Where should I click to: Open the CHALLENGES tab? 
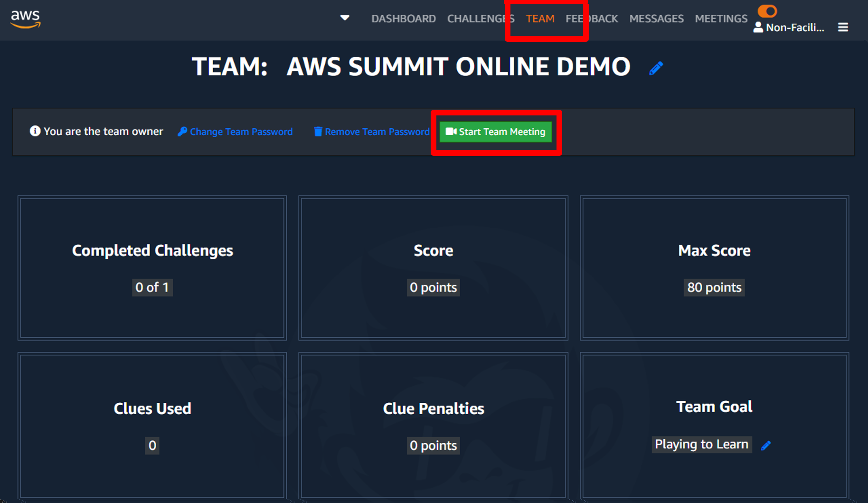(481, 19)
